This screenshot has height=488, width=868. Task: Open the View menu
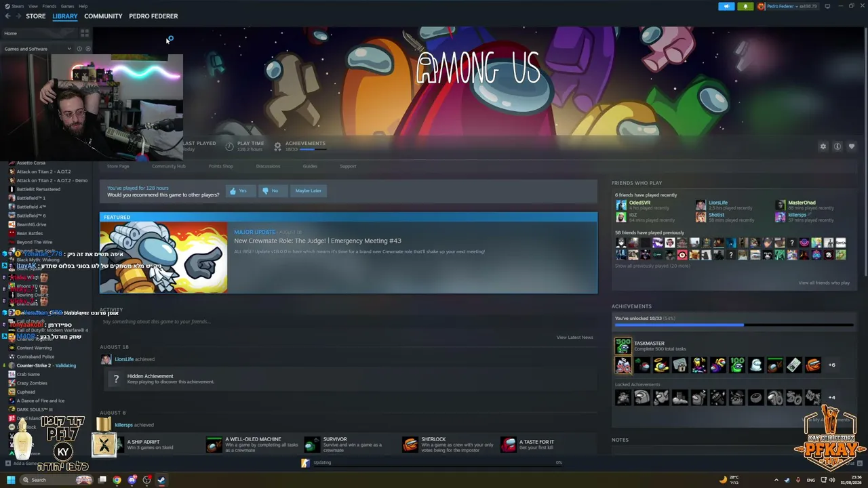coord(33,6)
